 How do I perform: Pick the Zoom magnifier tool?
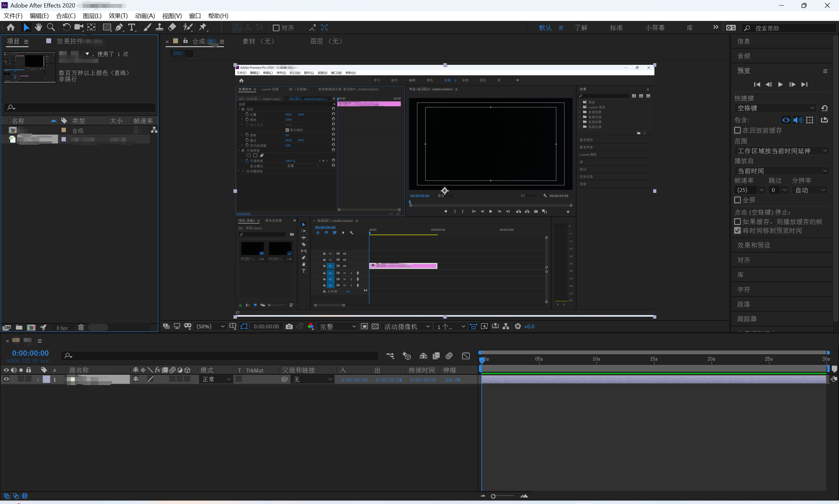[51, 28]
